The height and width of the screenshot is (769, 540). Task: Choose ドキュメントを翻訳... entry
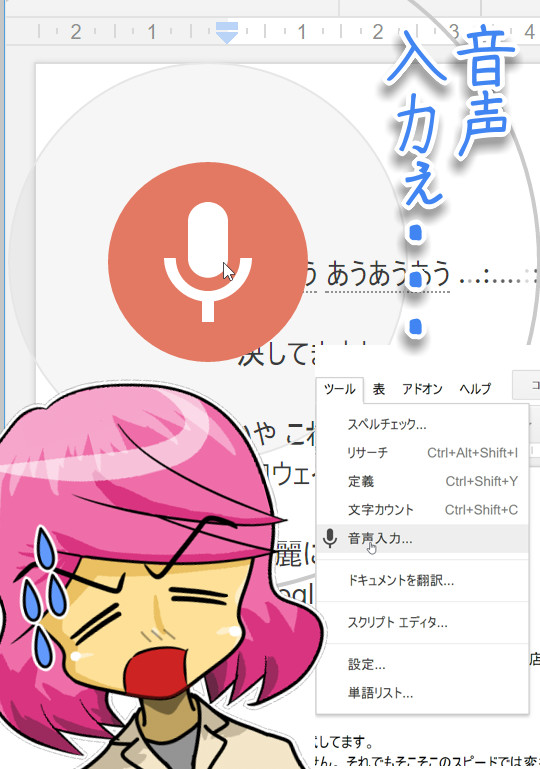[422, 581]
